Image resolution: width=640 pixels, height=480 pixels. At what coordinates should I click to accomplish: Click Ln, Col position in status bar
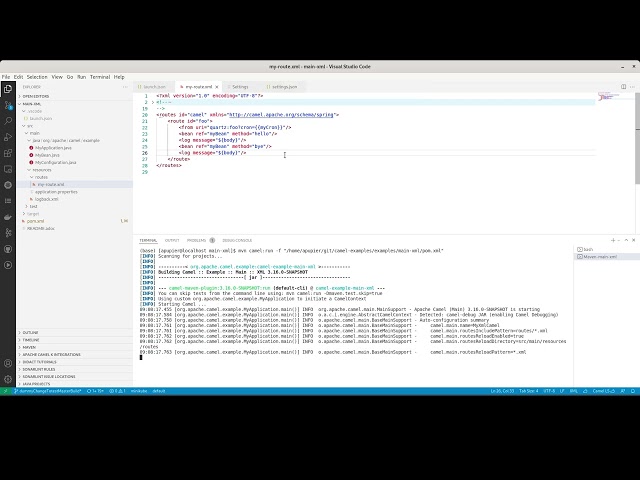502,391
